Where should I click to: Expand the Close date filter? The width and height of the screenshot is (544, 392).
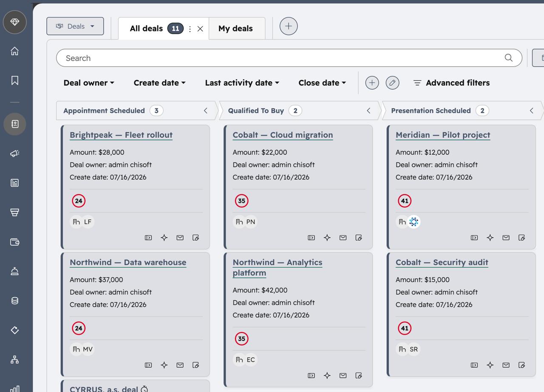(322, 83)
